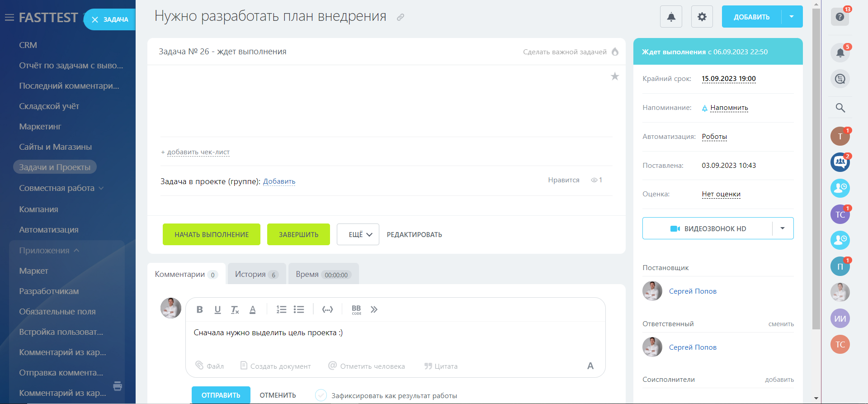This screenshot has width=868, height=404.
Task: Toggle BB code mode
Action: (x=356, y=309)
